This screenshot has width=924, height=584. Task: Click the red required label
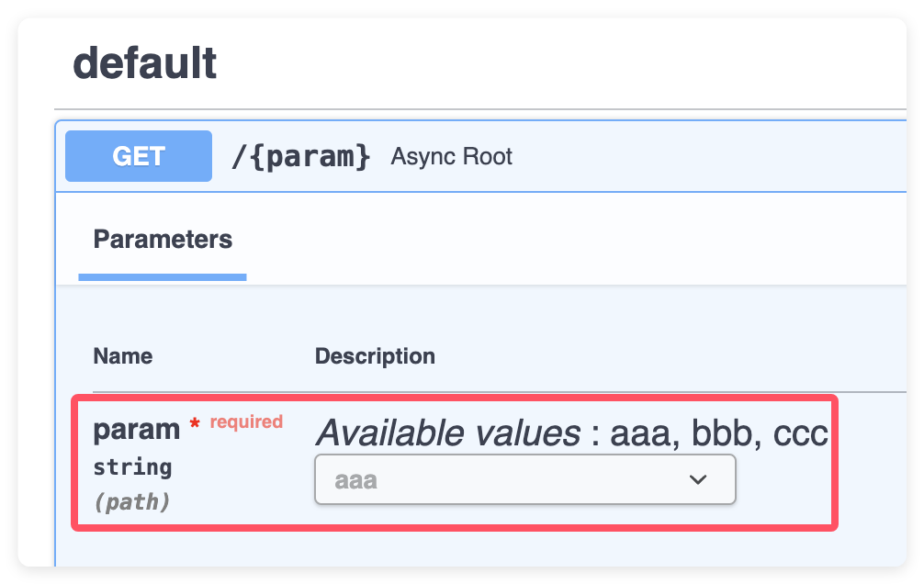246,421
